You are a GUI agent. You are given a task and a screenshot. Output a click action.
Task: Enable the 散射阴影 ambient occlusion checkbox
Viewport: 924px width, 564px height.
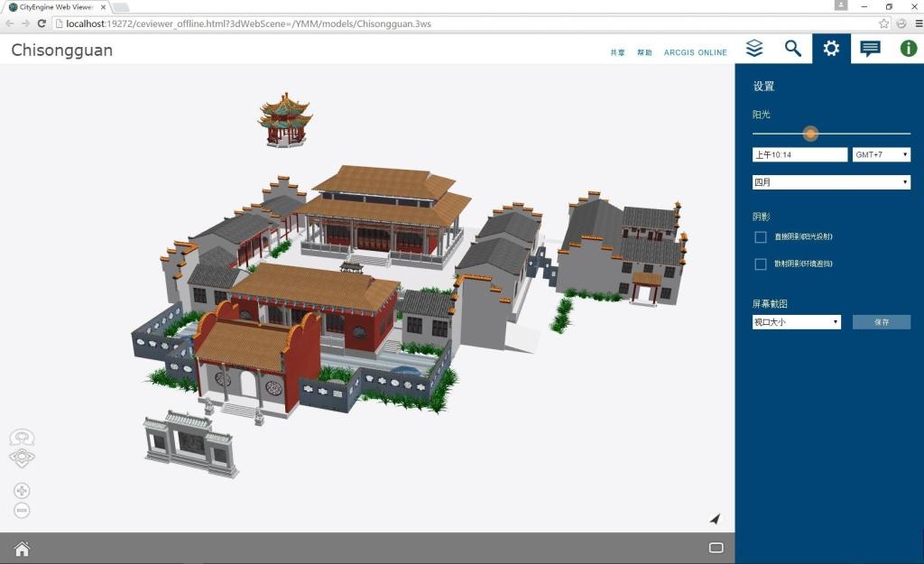tap(761, 264)
